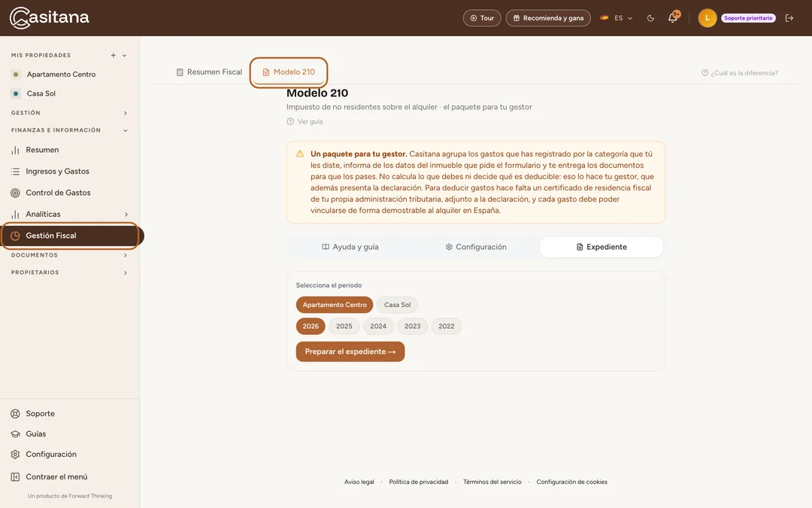This screenshot has height=508, width=812.
Task: Open Recomienda y gana
Action: click(548, 18)
